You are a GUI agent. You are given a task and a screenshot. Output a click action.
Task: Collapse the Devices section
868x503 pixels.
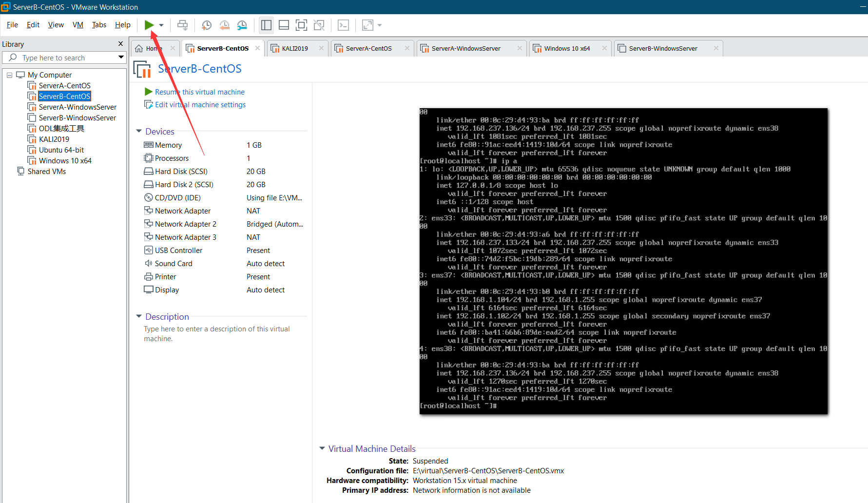[139, 131]
